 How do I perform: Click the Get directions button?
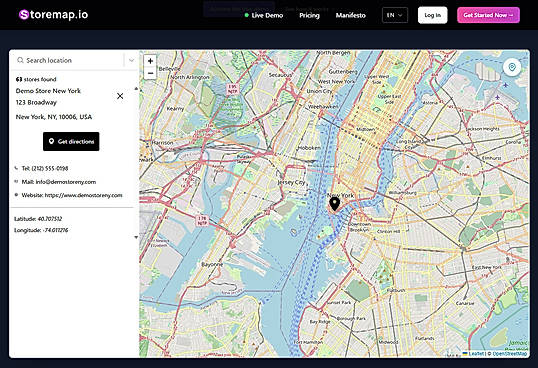(x=71, y=141)
